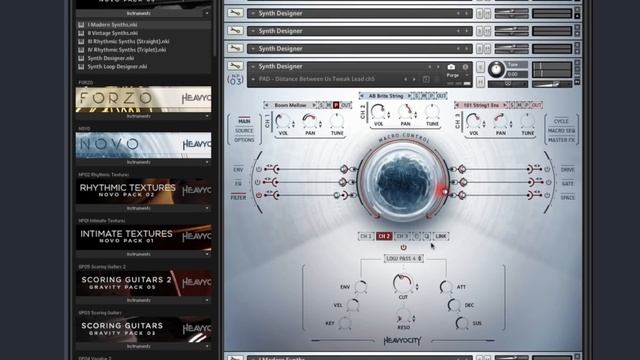Open the SOURCE page
640x360 pixels.
(x=244, y=131)
